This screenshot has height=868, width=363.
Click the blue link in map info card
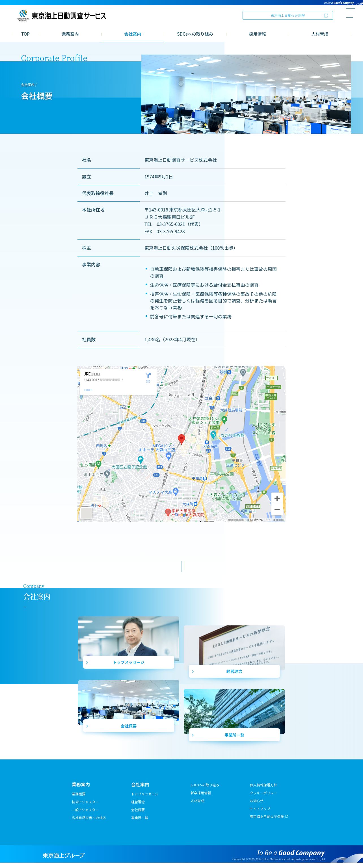pyautogui.click(x=88, y=390)
